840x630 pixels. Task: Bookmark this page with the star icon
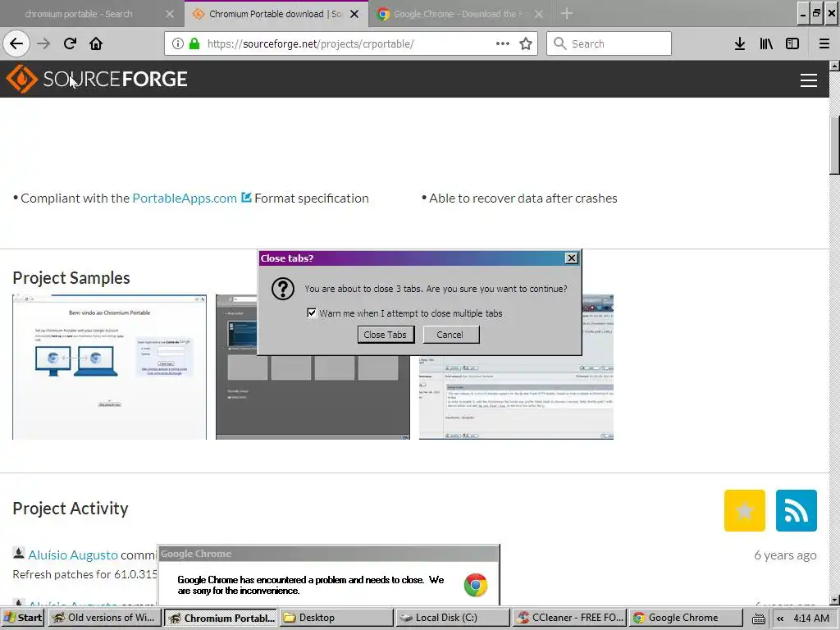(x=526, y=44)
